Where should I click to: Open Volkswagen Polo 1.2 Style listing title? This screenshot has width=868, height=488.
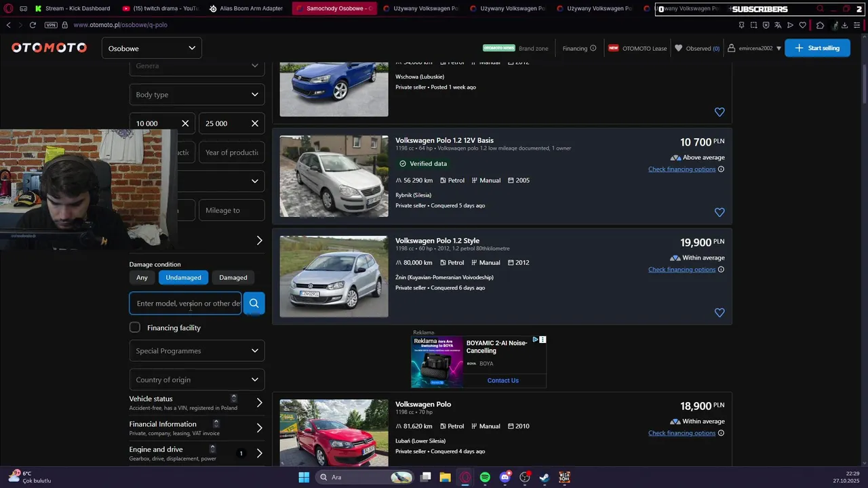tap(437, 241)
